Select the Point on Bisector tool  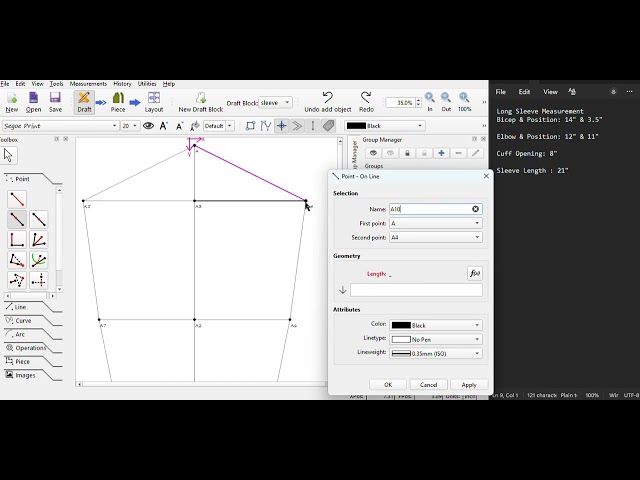38,240
